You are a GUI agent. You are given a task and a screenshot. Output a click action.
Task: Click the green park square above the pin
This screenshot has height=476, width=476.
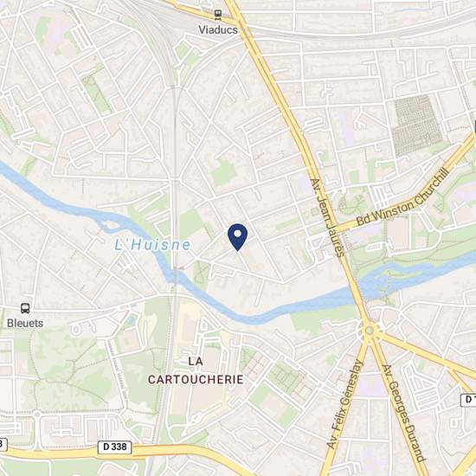pyautogui.click(x=224, y=173)
